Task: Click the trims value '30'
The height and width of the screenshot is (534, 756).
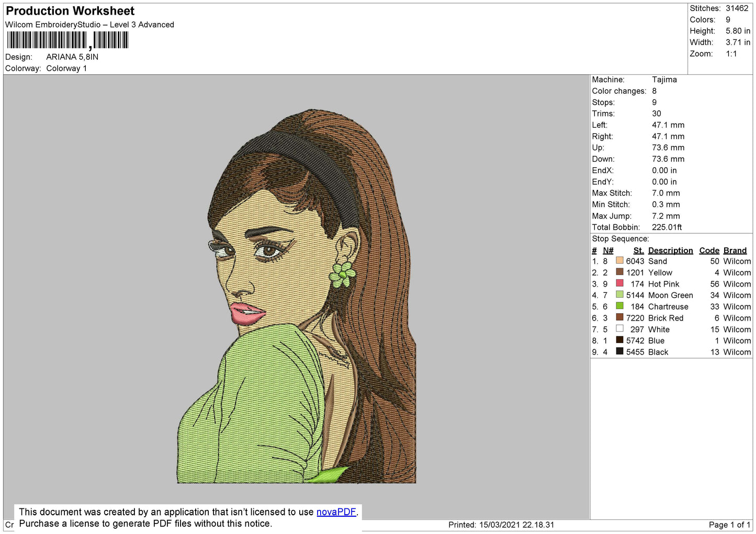Action: 657,113
